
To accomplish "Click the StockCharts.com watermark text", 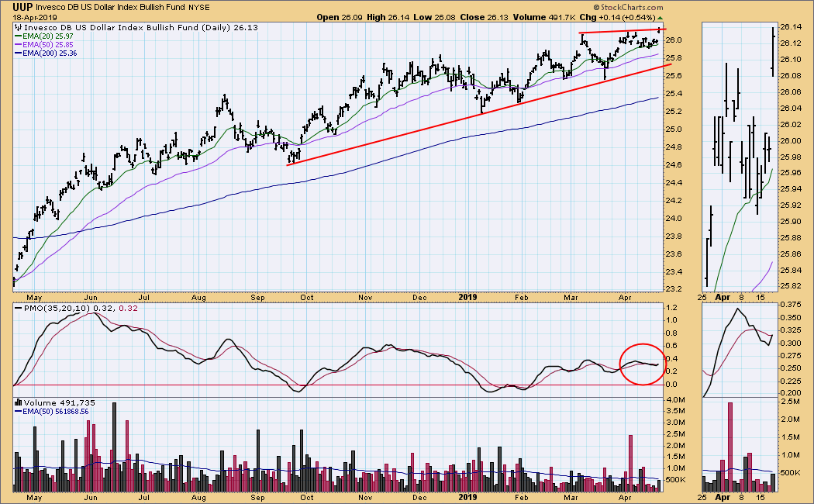I will (628, 7).
